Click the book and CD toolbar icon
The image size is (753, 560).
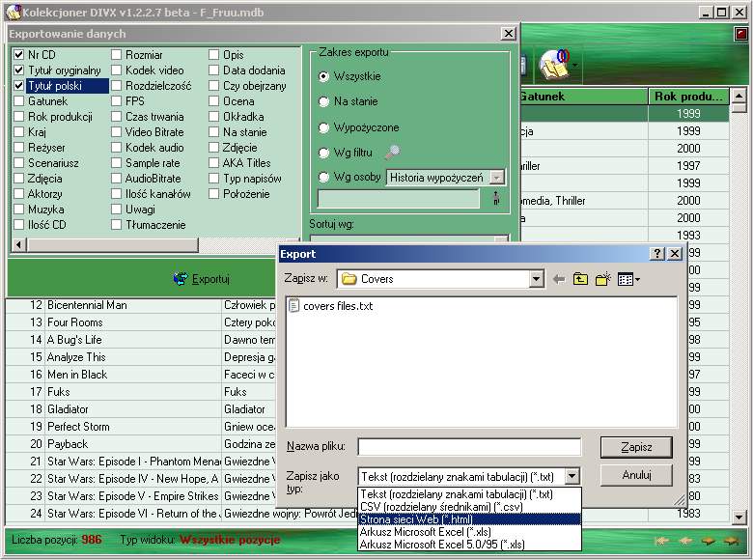(x=555, y=66)
